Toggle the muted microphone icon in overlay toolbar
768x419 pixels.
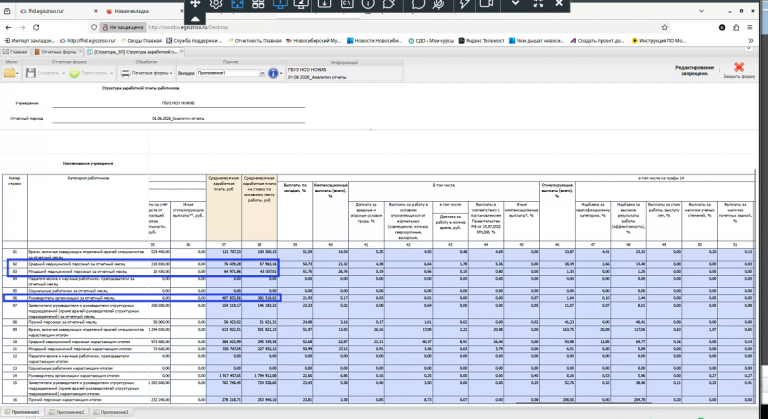coord(439,4)
